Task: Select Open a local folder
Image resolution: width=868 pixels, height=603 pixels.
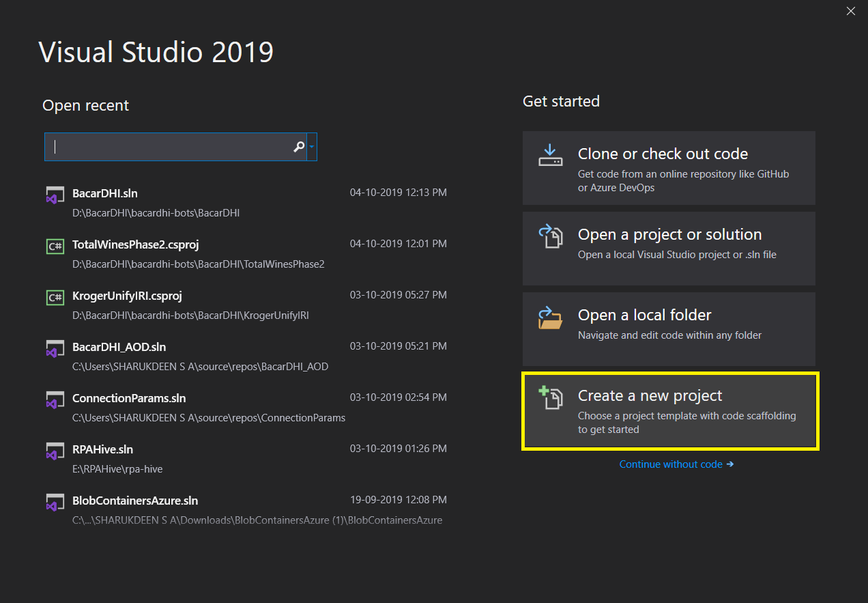Action: [x=669, y=329]
